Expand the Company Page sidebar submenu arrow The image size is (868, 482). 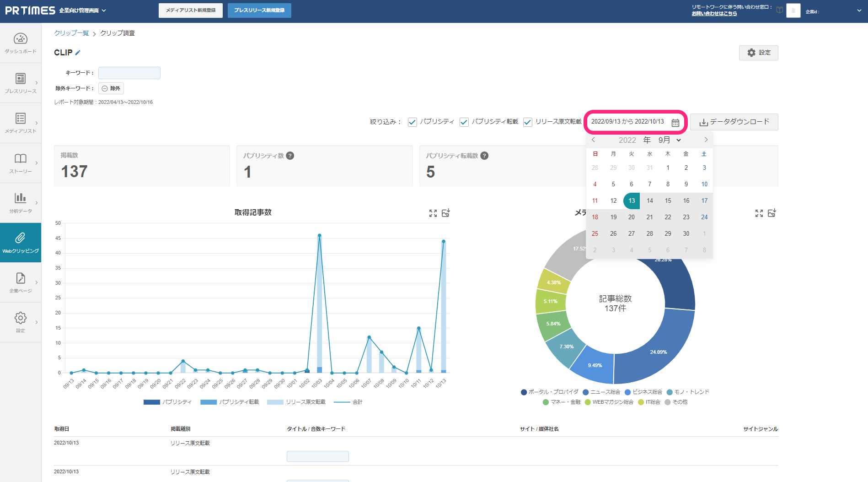click(36, 282)
